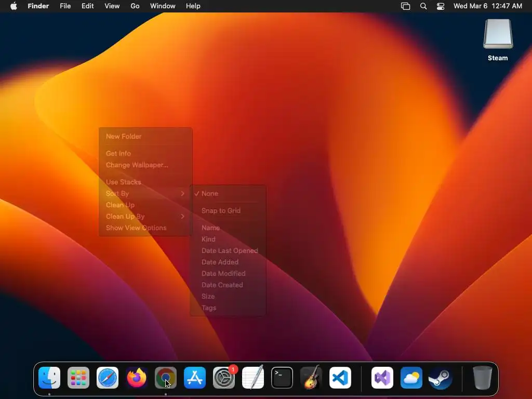The image size is (532, 399).
Task: Open the date and time display
Action: click(x=487, y=6)
